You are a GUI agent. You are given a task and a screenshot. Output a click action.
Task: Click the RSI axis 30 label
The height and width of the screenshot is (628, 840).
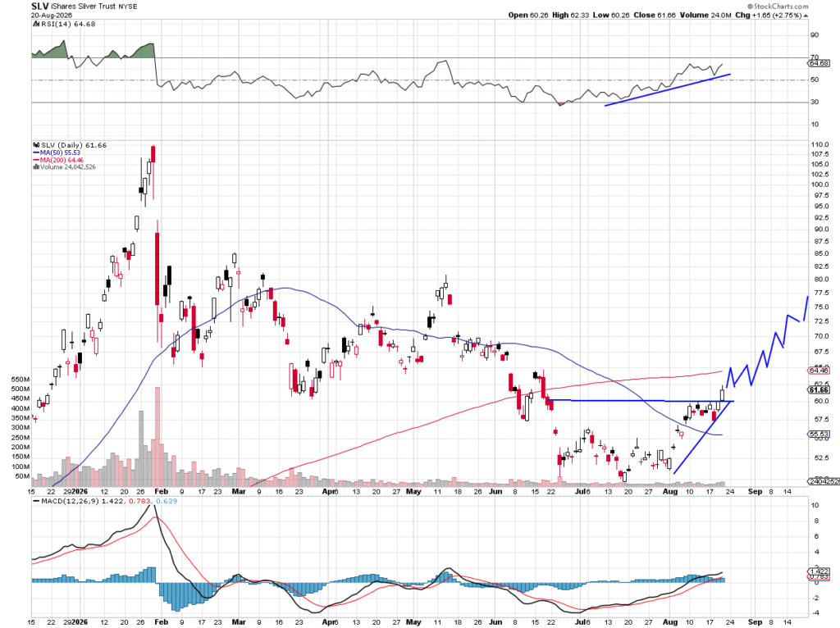(815, 102)
